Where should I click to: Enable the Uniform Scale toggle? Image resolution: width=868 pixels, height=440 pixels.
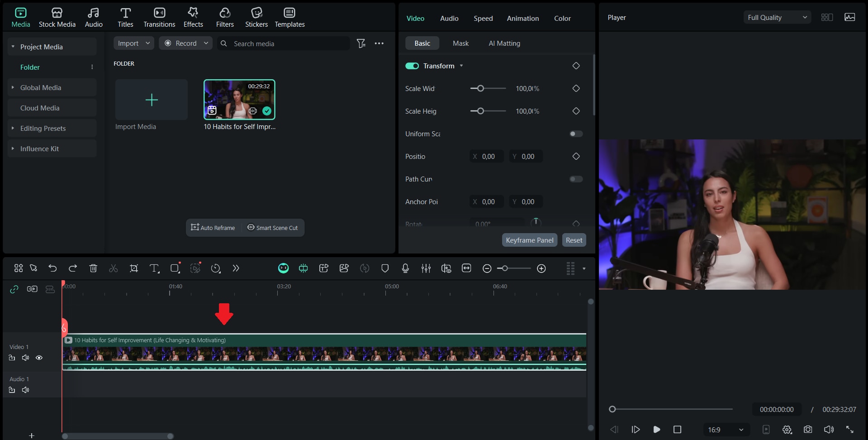coord(575,134)
